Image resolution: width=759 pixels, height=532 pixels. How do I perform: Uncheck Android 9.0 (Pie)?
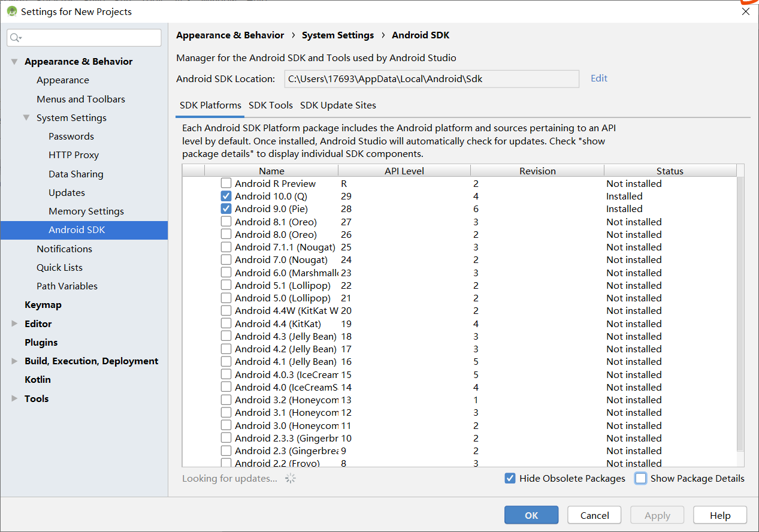pyautogui.click(x=226, y=208)
